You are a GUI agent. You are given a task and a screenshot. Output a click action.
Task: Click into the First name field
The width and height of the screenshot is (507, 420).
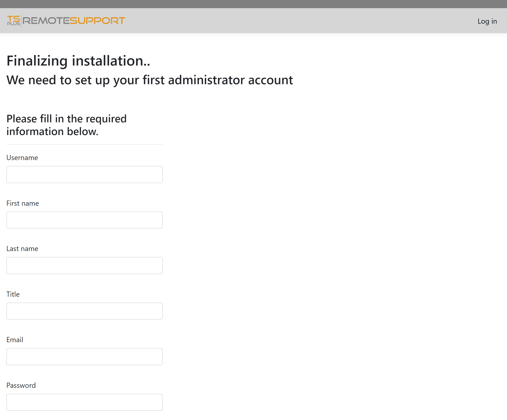[x=84, y=220]
